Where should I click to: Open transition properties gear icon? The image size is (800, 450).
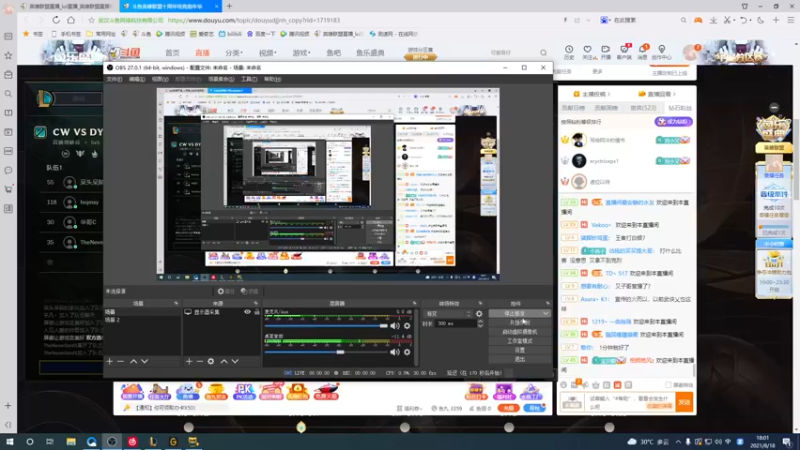(479, 314)
